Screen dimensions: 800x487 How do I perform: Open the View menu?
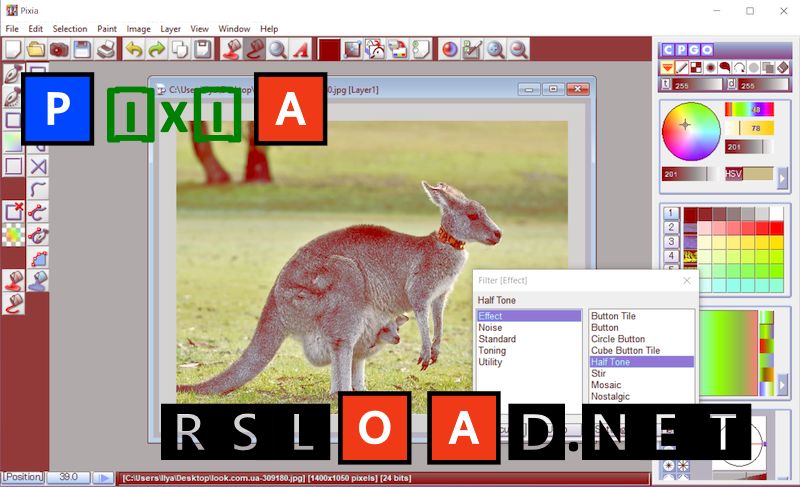199,29
